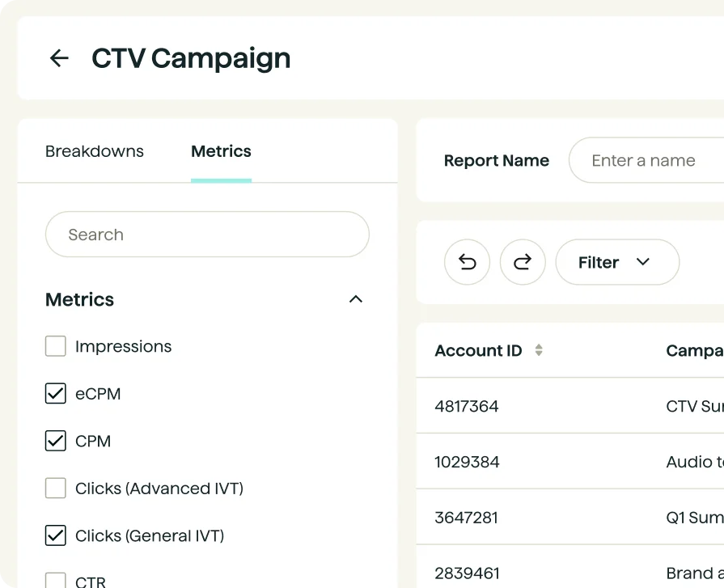The width and height of the screenshot is (724, 588).
Task: Click the undo arrow button
Action: pyautogui.click(x=467, y=262)
